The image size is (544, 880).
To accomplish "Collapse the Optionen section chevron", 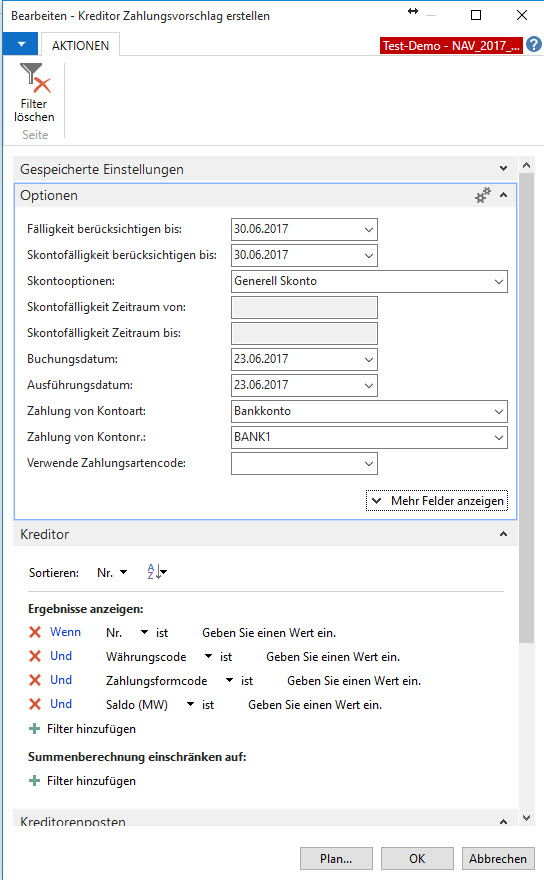I will click(504, 195).
